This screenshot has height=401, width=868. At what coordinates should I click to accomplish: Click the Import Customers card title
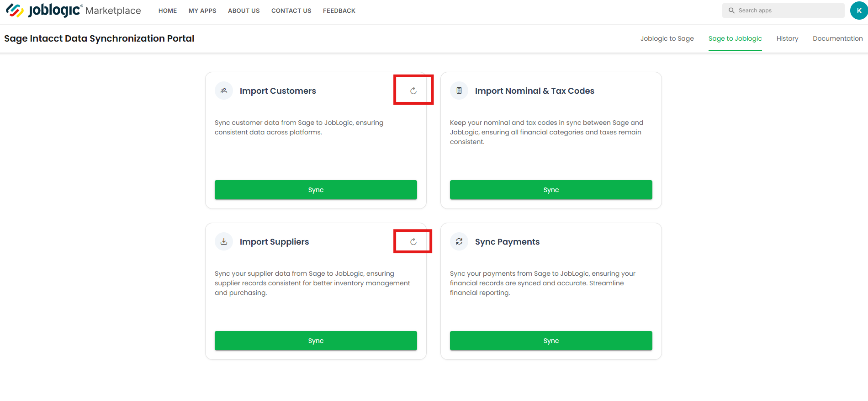(278, 91)
